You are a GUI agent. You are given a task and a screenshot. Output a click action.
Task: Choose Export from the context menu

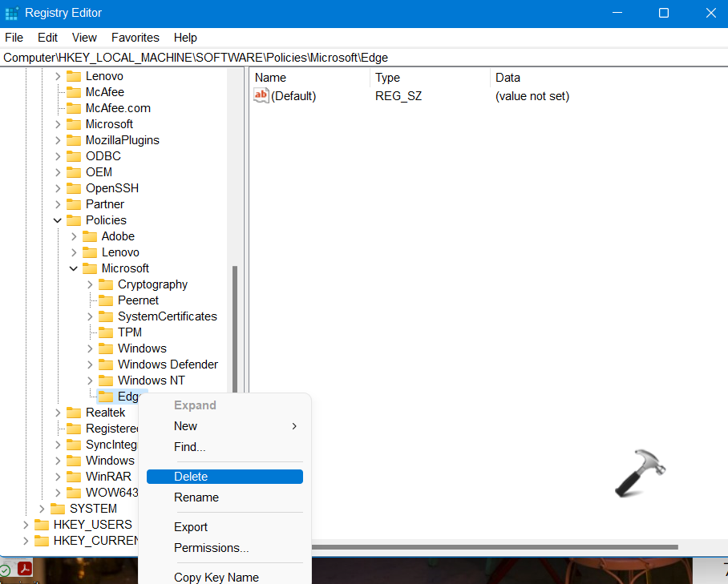coord(190,527)
